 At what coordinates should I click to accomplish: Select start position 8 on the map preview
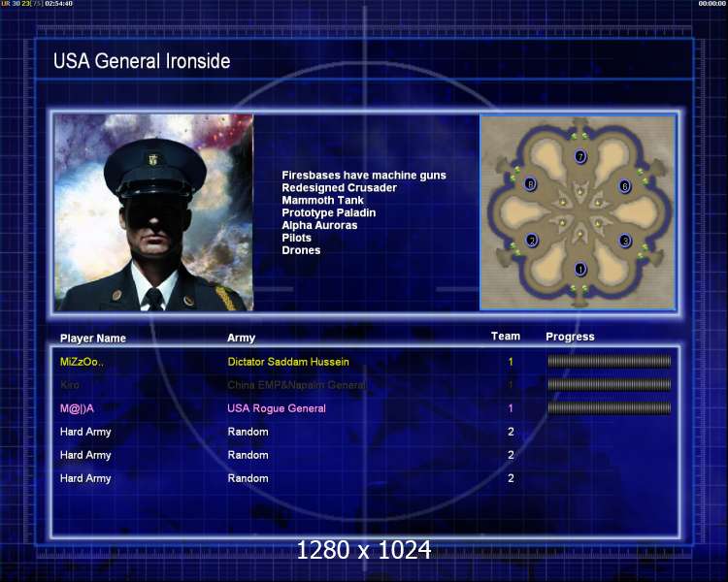click(530, 184)
